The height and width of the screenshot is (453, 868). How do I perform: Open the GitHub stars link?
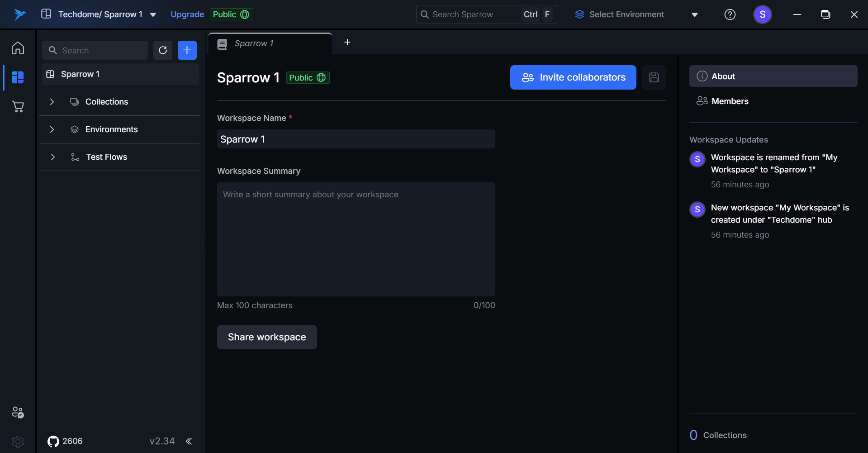65,441
